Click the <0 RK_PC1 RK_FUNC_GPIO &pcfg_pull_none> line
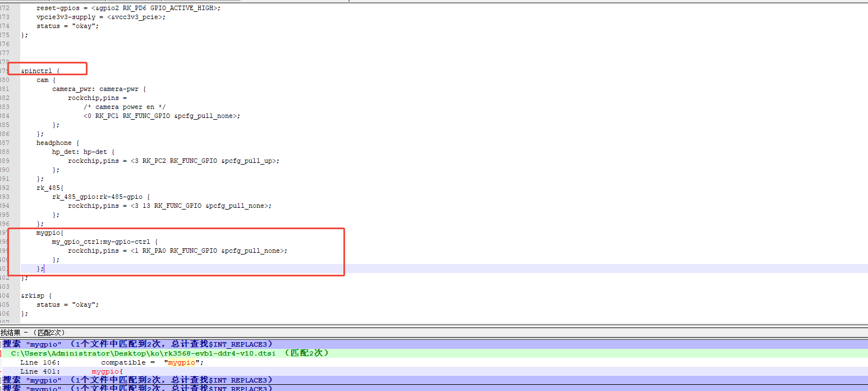The image size is (868, 391). pyautogui.click(x=162, y=116)
